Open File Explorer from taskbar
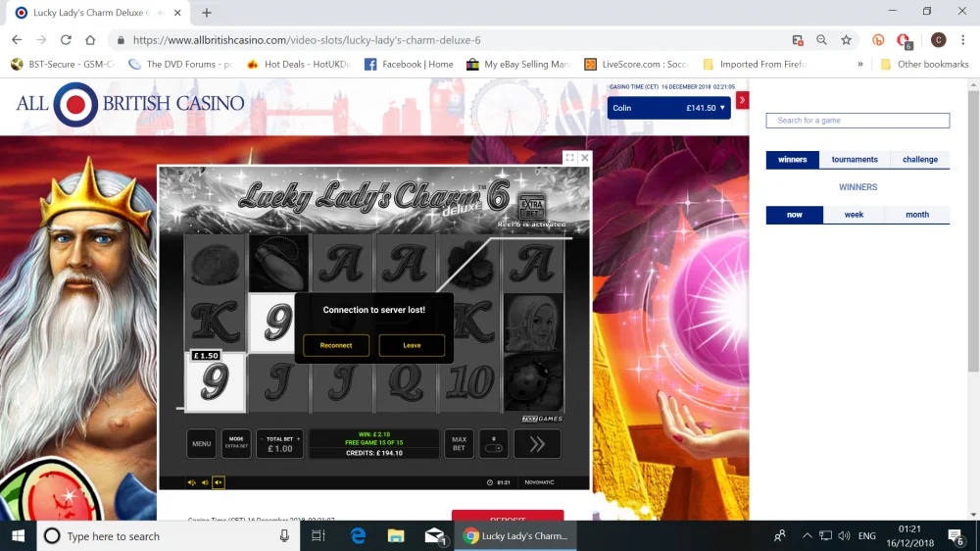This screenshot has width=980, height=551. (x=396, y=536)
